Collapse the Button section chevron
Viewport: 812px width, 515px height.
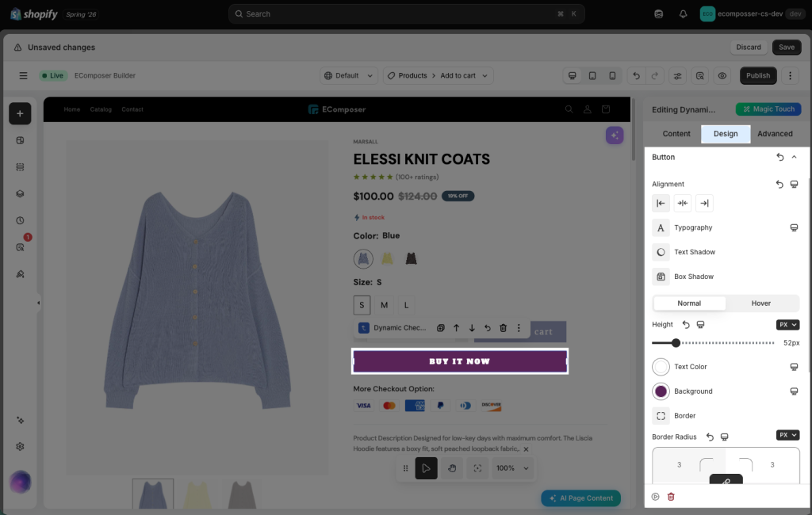[794, 157]
